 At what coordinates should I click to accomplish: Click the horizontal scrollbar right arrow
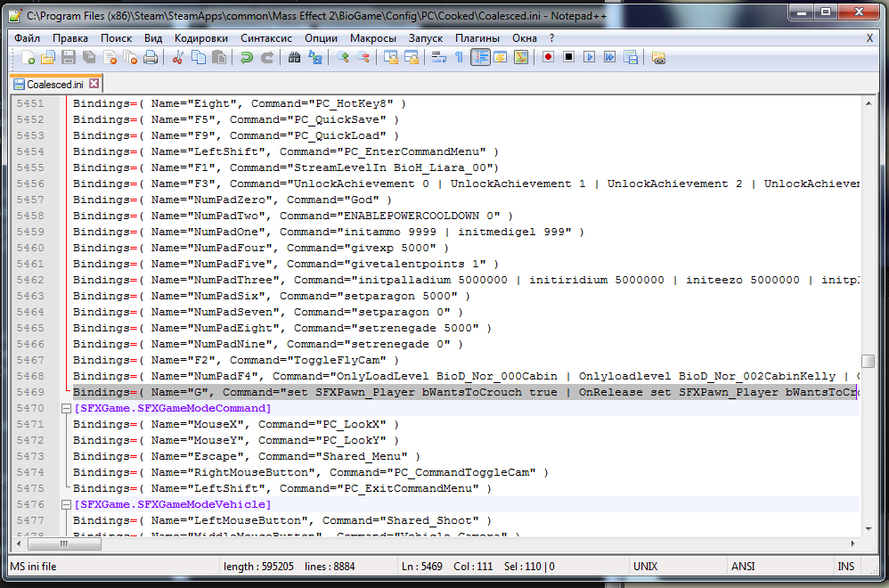pyautogui.click(x=852, y=543)
